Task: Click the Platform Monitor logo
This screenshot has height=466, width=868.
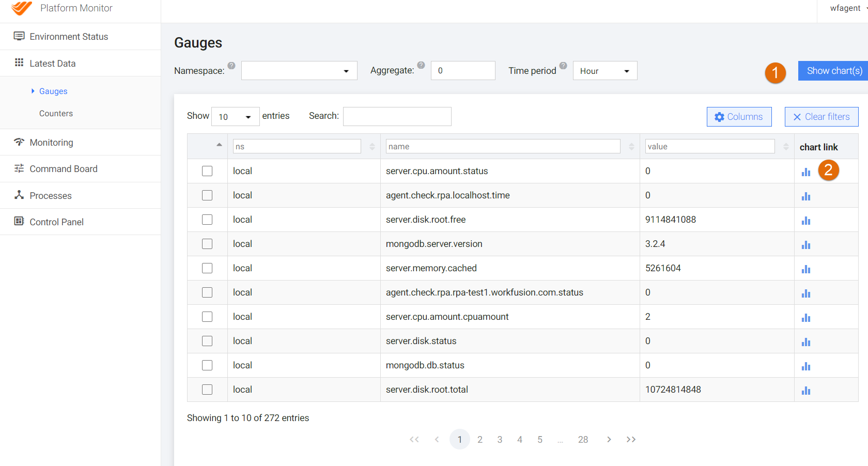Action: click(x=21, y=8)
